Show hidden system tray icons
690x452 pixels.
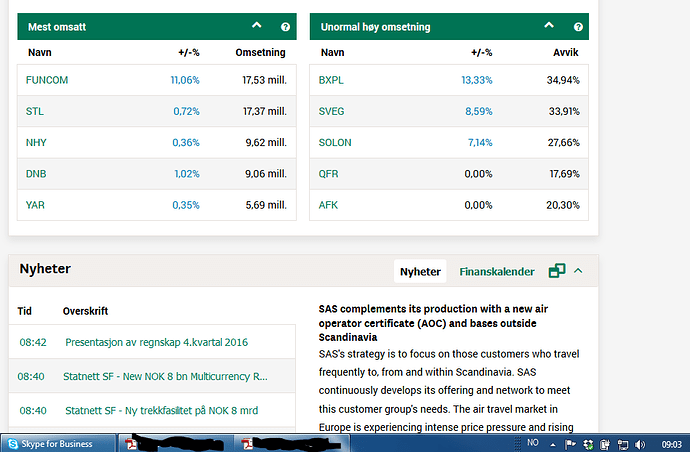553,445
